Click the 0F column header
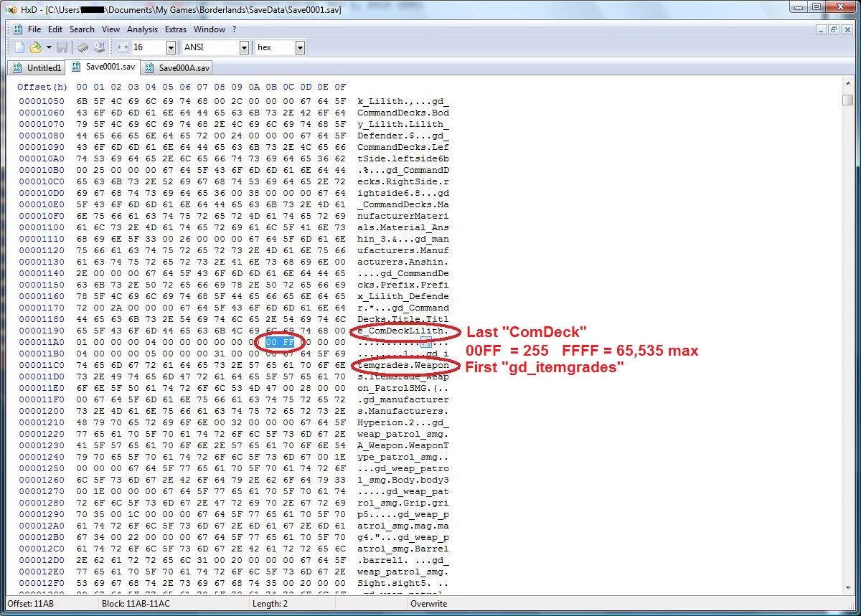Image resolution: width=861 pixels, height=616 pixels. 341,87
